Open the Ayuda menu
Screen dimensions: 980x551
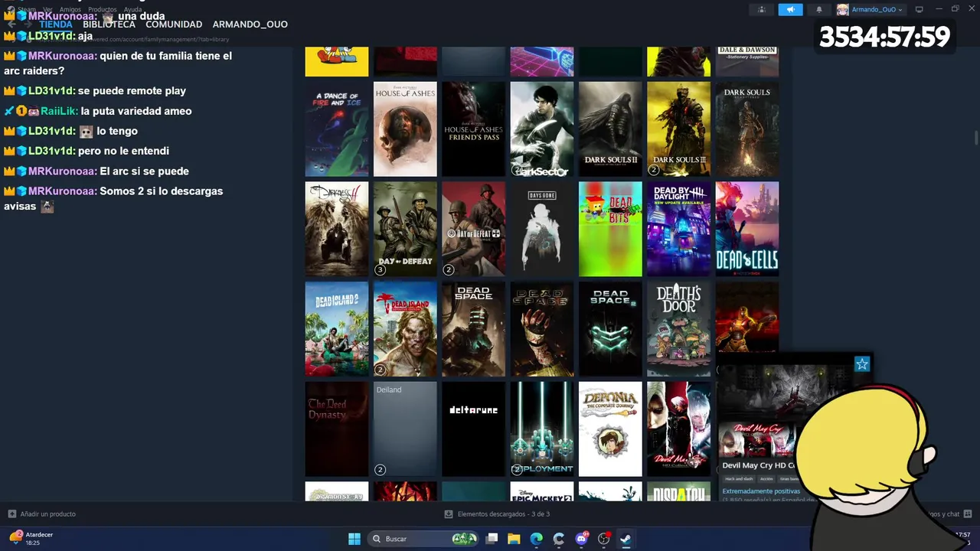coord(132,9)
